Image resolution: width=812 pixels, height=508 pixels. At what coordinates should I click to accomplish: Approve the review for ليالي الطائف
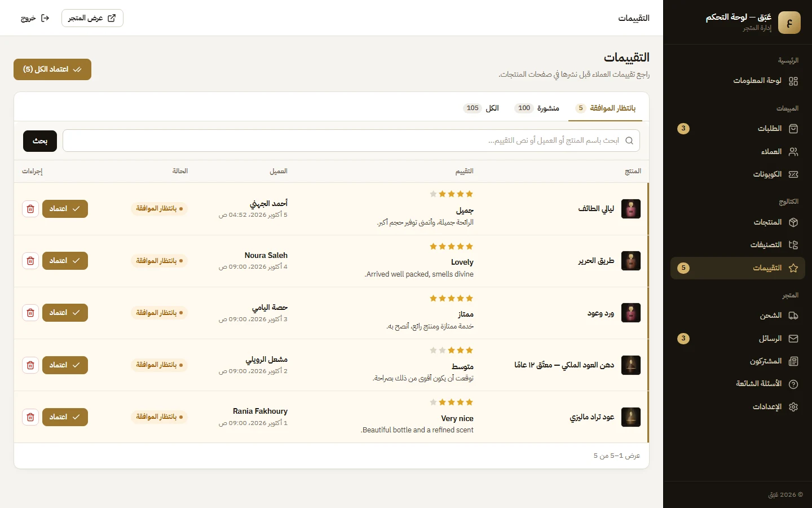pyautogui.click(x=65, y=209)
